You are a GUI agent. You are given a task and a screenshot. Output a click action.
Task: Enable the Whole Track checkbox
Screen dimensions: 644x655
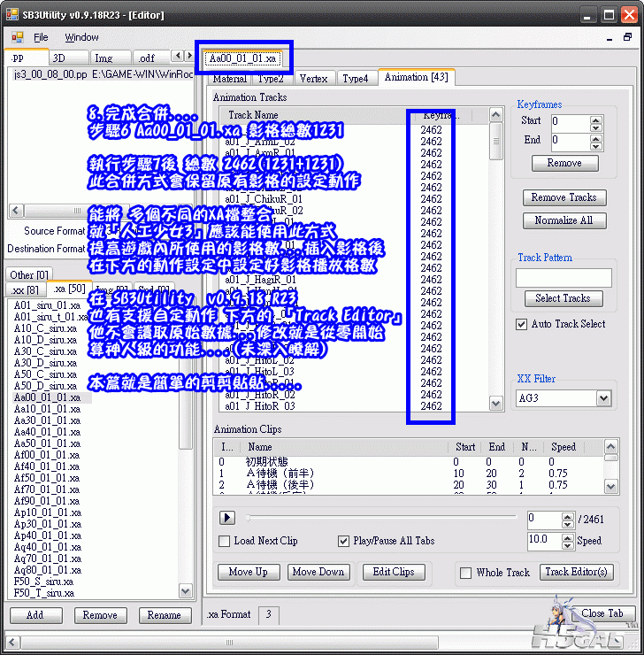[465, 573]
